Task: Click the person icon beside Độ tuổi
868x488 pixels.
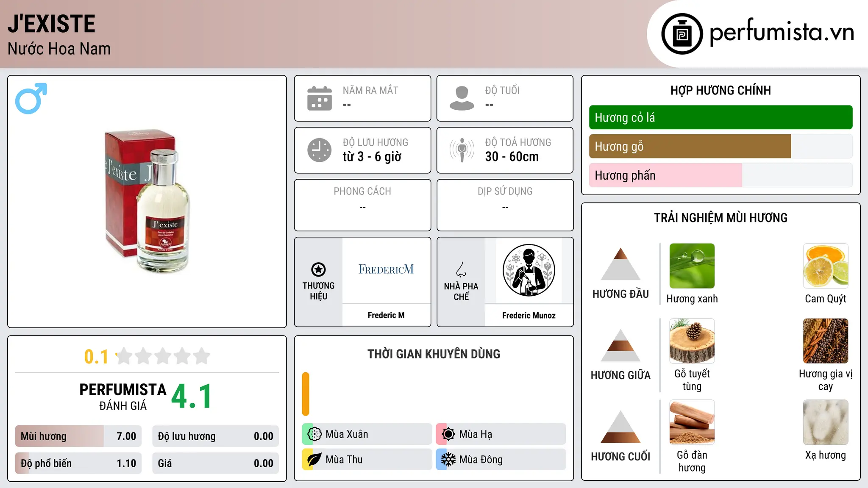Action: 462,98
